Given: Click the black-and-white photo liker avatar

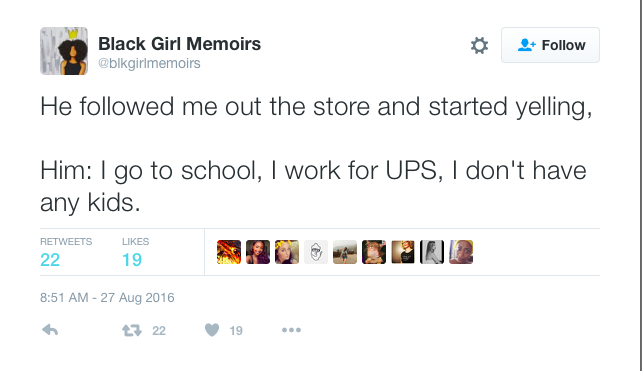Looking at the screenshot, I should (x=432, y=252).
